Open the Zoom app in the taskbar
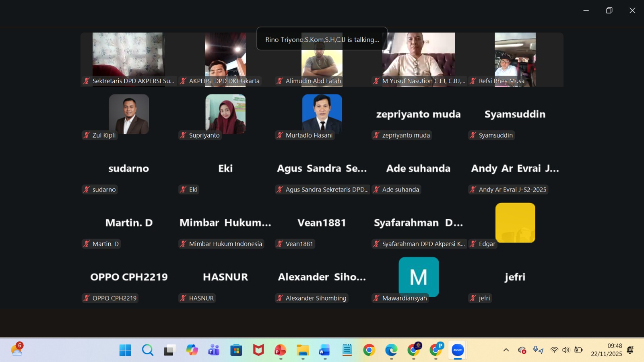The height and width of the screenshot is (362, 644). 458,350
